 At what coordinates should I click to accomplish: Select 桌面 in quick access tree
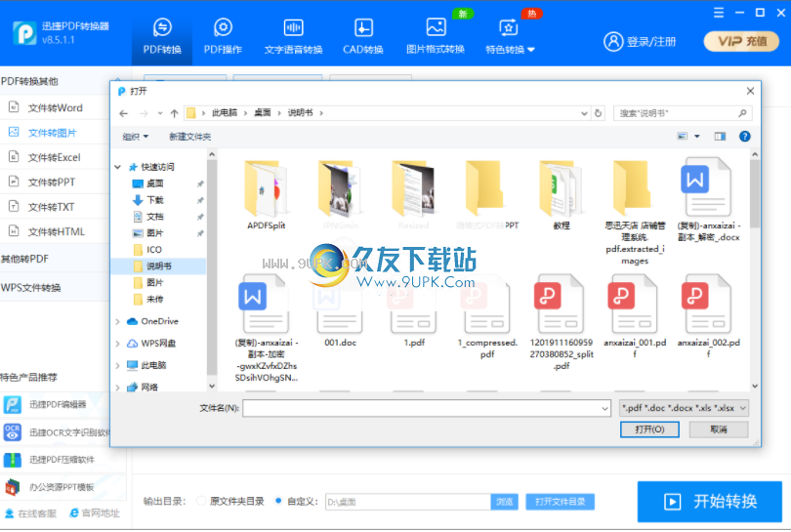155,184
